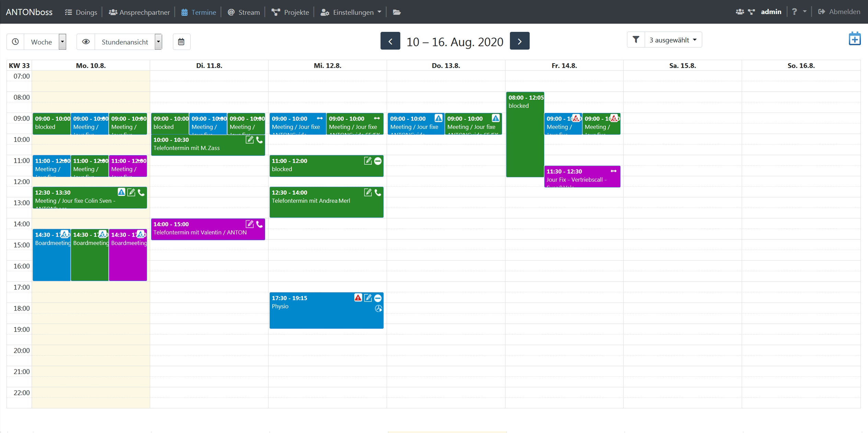The width and height of the screenshot is (868, 433).
Task: Click the filter funnel icon
Action: coord(636,40)
